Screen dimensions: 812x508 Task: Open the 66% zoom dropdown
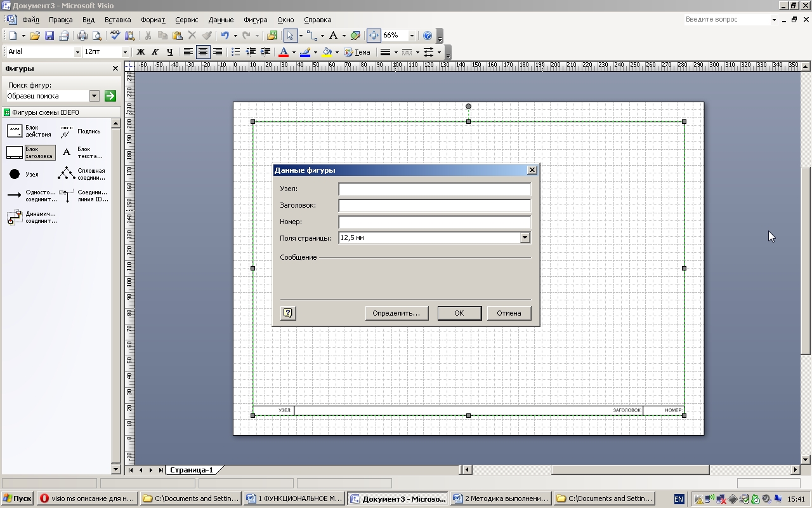coord(412,36)
